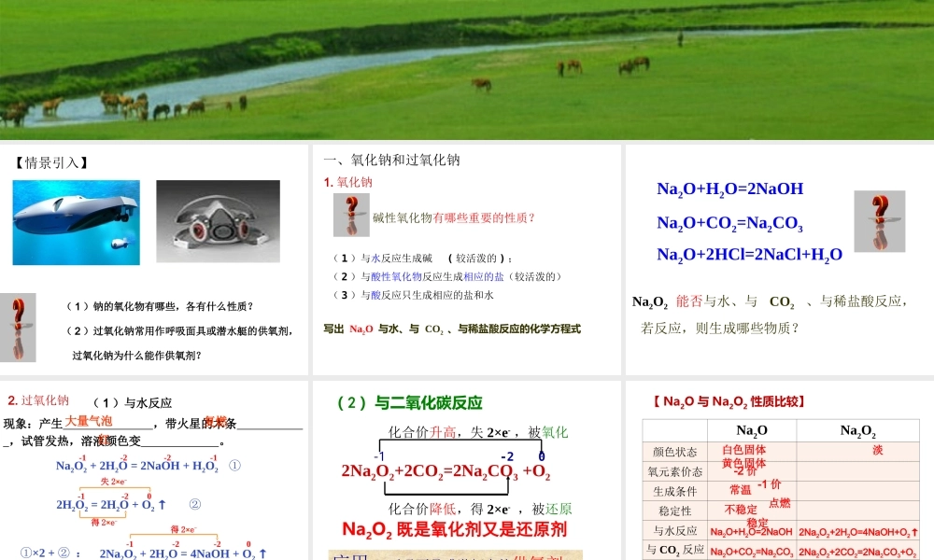Image resolution: width=934 pixels, height=560 pixels.
Task: Click the subheading （1）与水反应
Action: tap(133, 403)
